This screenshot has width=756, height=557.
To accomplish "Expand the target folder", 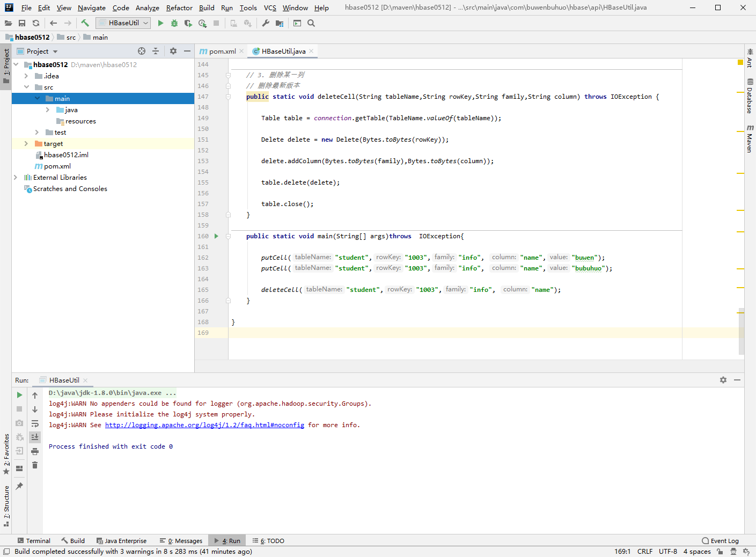I will coord(26,143).
